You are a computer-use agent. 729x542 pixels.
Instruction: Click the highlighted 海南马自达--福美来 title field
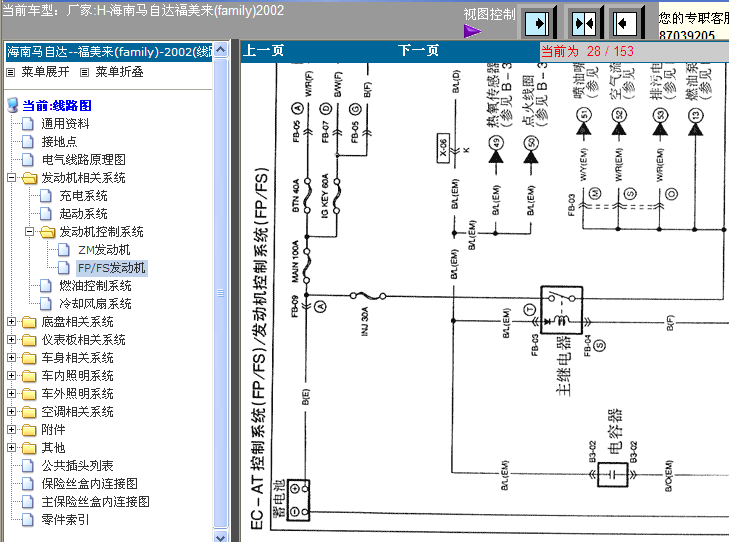coord(109,52)
